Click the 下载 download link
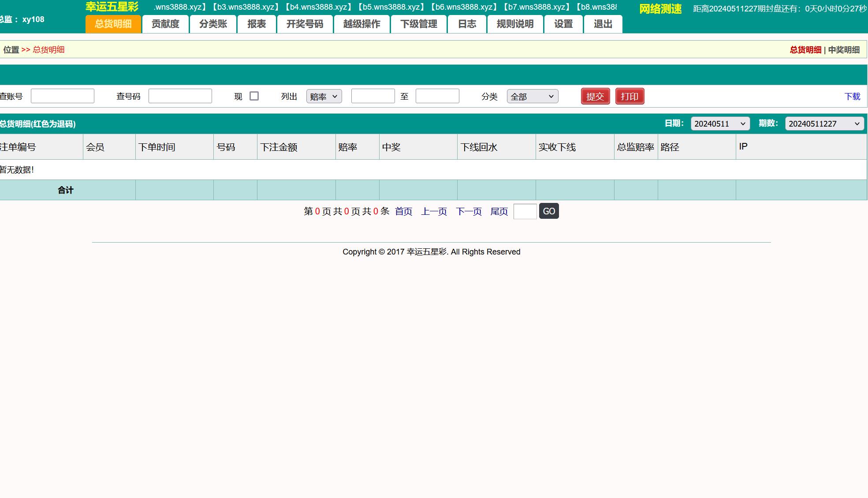 (852, 97)
